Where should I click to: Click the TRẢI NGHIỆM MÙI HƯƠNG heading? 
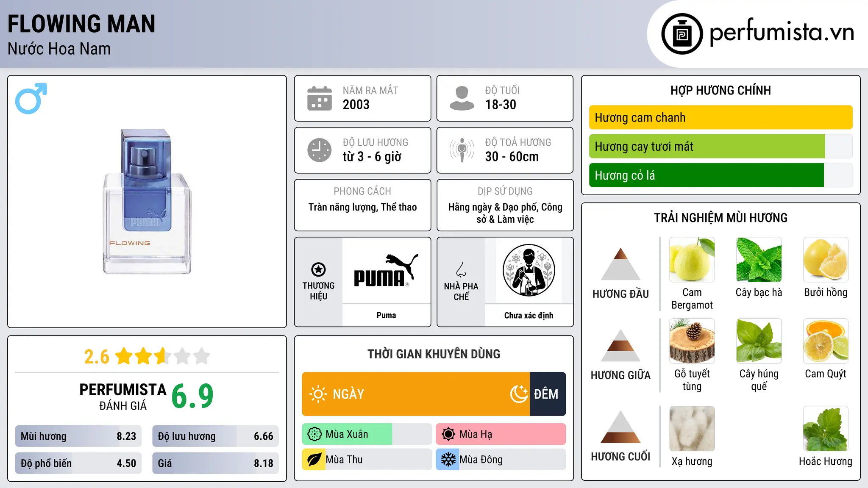721,218
